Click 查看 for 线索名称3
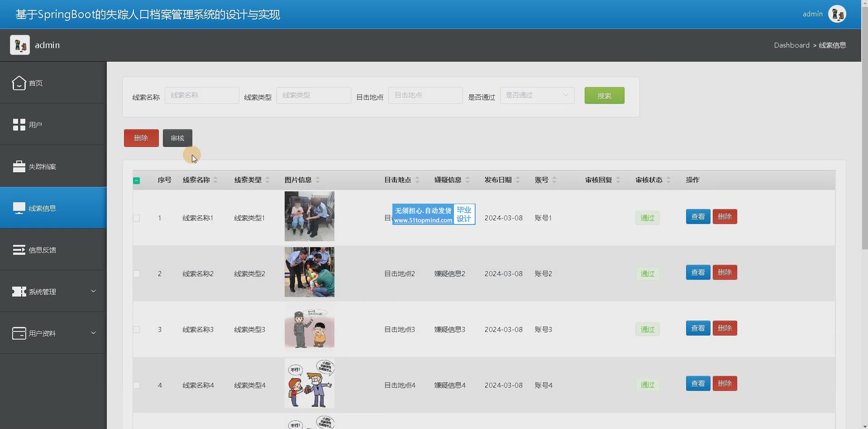Viewport: 868px width, 429px height. coord(698,328)
